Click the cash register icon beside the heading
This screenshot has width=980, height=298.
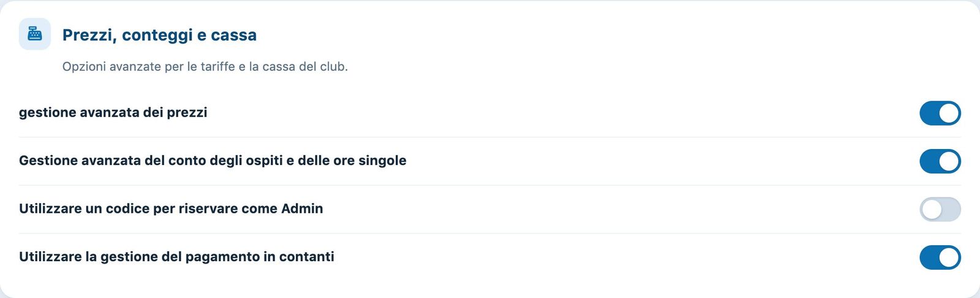[x=35, y=34]
